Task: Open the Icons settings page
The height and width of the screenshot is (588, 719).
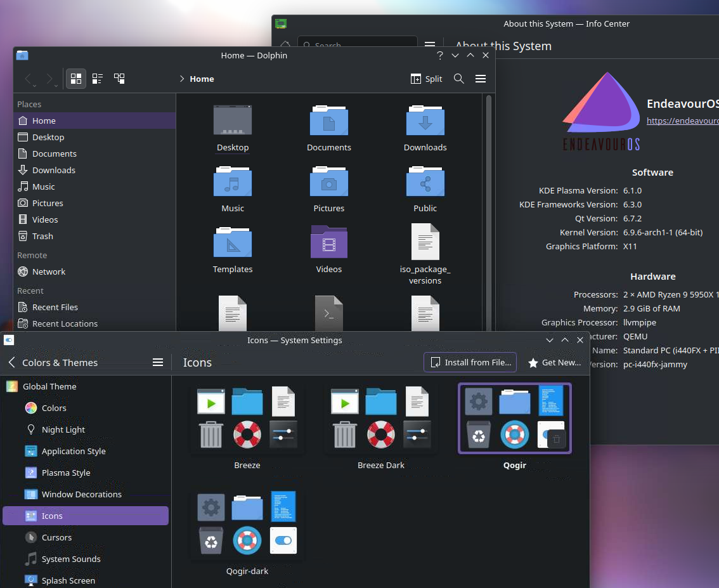Action: (86, 516)
